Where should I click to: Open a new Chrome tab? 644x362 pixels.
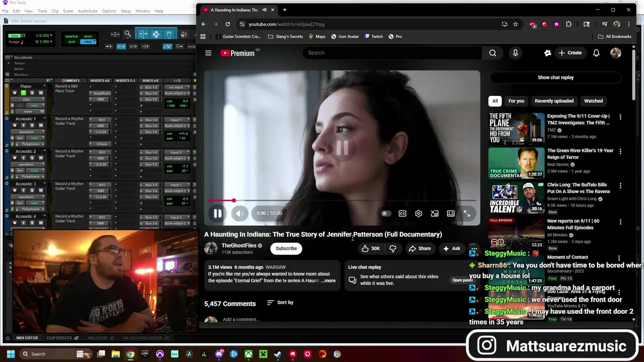coord(285,10)
